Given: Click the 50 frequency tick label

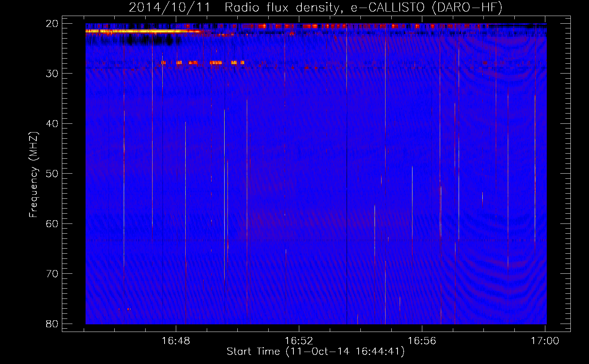Looking at the screenshot, I should pyautogui.click(x=52, y=174).
